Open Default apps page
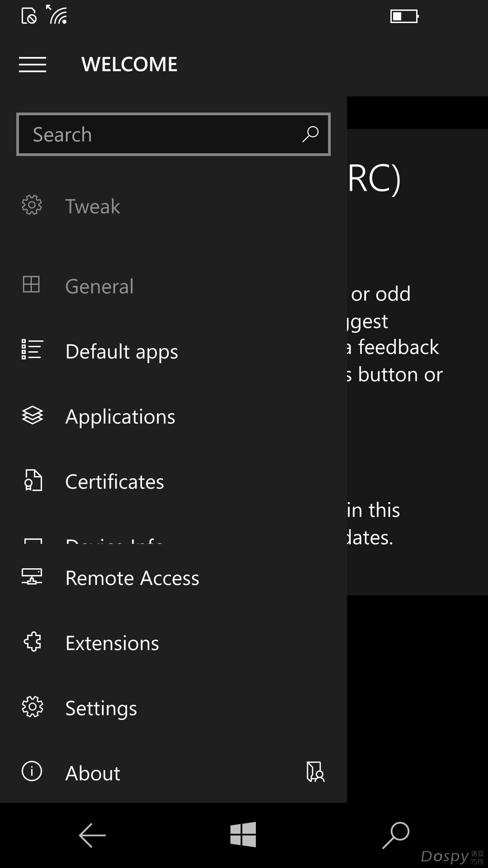488x868 pixels. [x=122, y=351]
